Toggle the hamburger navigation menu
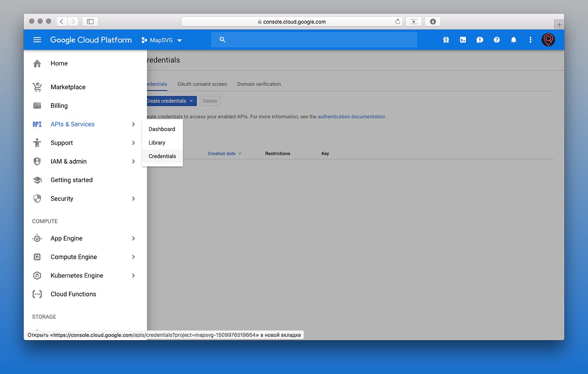This screenshot has height=374, width=588. tap(37, 40)
